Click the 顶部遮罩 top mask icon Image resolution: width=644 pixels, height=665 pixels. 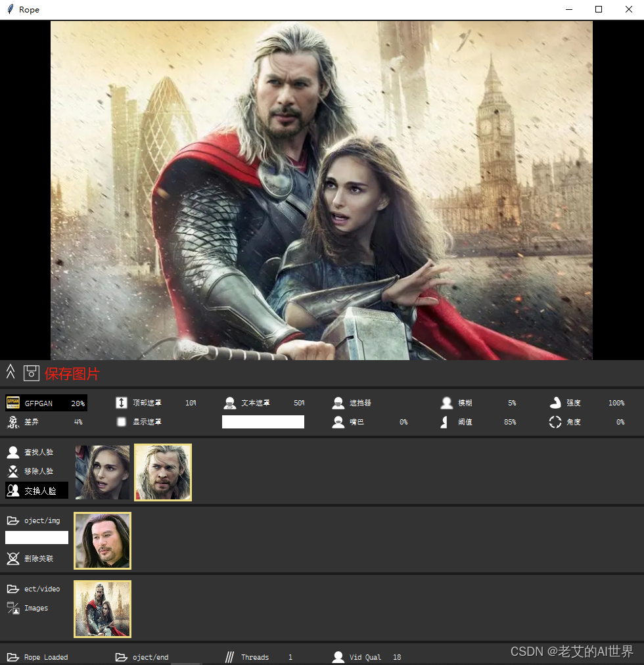click(122, 402)
